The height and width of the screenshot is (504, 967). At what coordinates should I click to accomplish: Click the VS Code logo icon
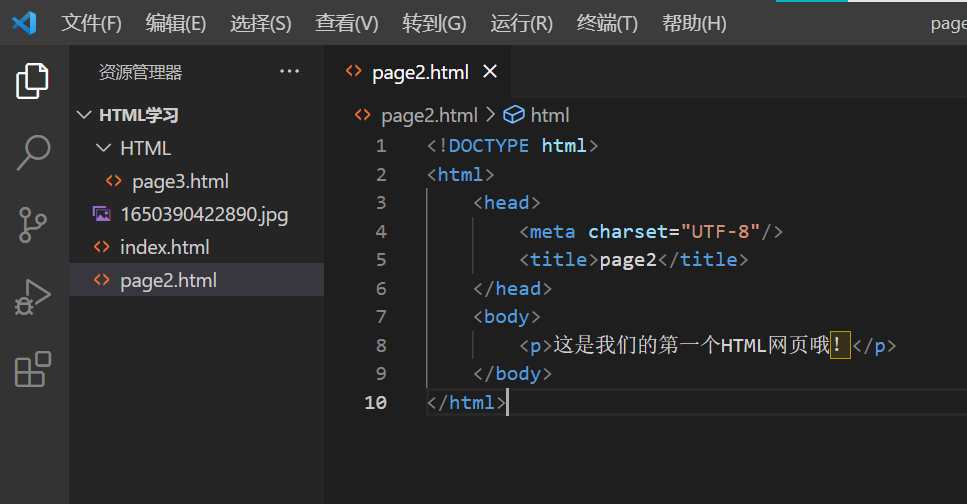pyautogui.click(x=24, y=23)
